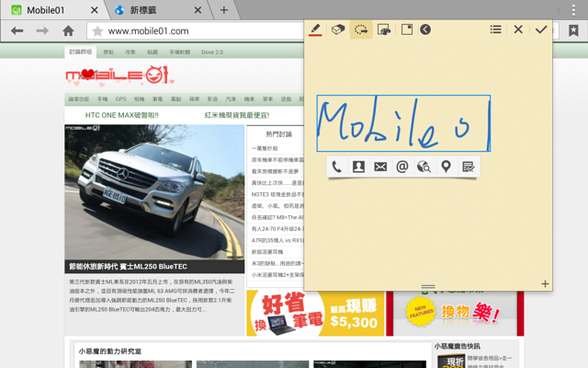Open a new browser tab

pos(224,10)
